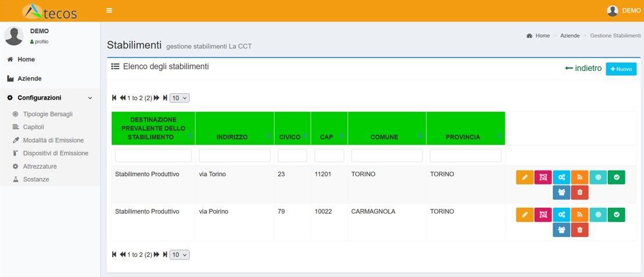Edit the via Poirino row with pencil icon
The height and width of the screenshot is (277, 644).
click(525, 215)
